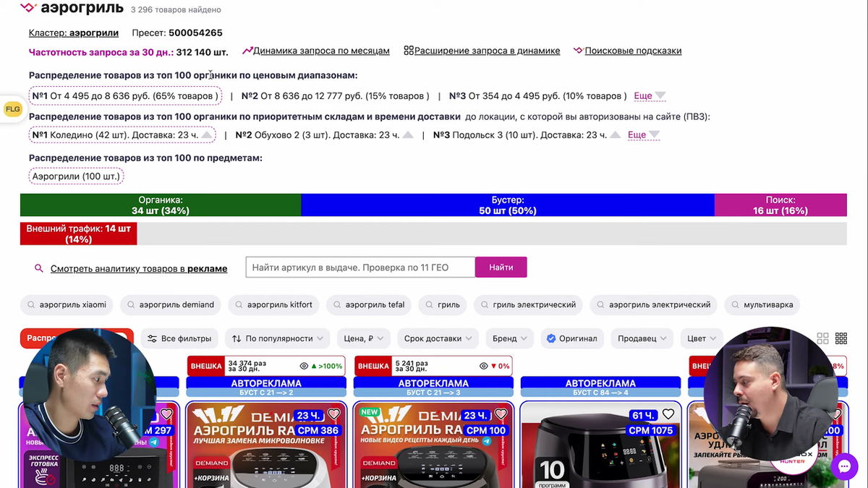This screenshot has height=488, width=868.
Task: Toggle the Оригинал checkbox filter
Action: 571,338
